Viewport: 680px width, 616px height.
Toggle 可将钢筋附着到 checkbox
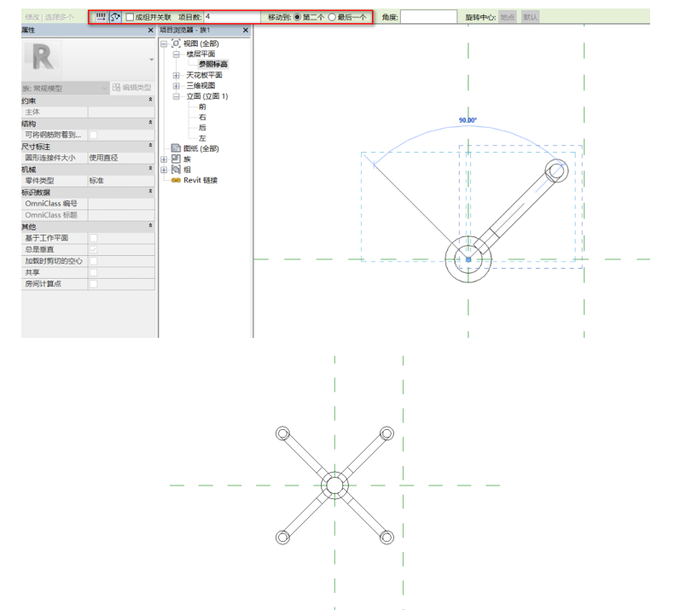[x=93, y=135]
